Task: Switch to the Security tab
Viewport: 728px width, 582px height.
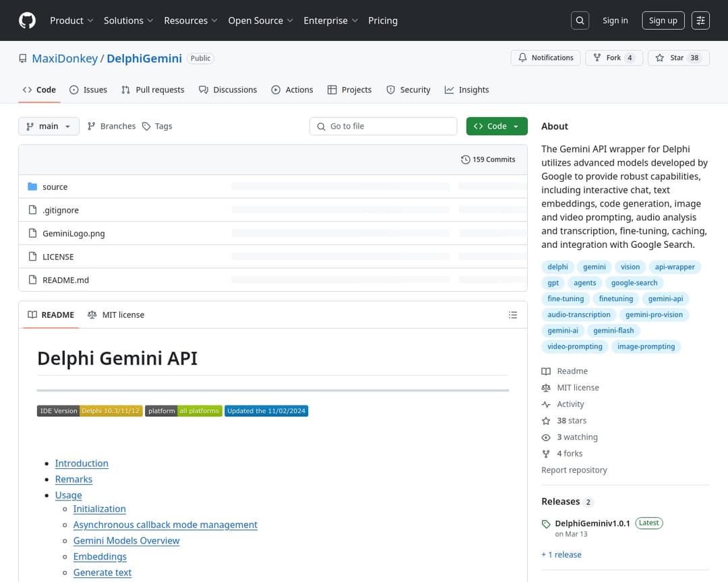Action: tap(408, 90)
